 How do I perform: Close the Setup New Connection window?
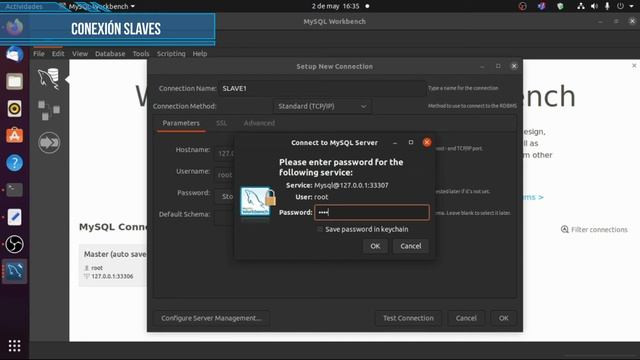514,66
